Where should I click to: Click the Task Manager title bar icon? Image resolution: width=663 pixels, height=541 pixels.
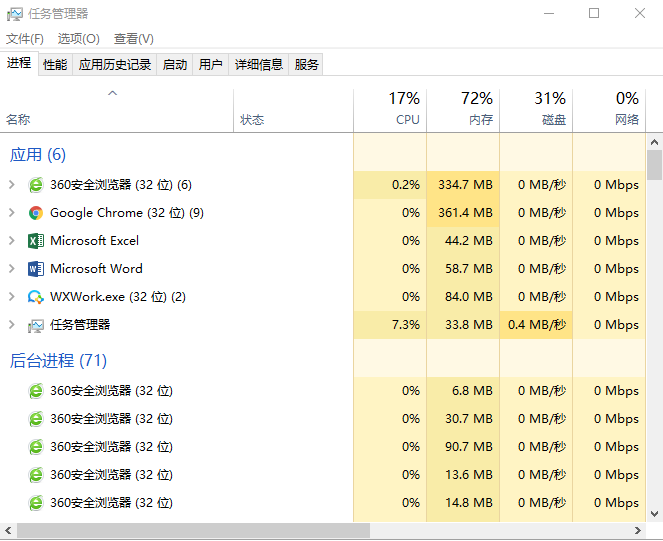[x=14, y=14]
